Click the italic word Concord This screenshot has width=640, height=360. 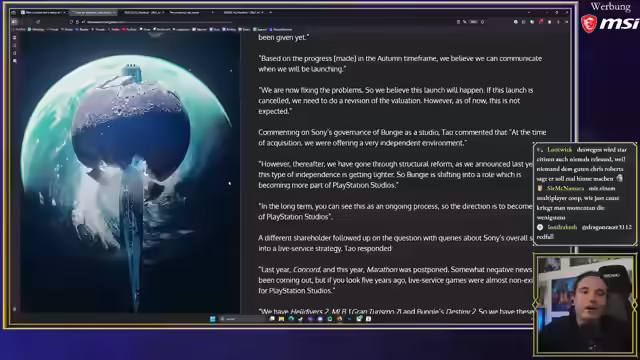pyautogui.click(x=307, y=270)
